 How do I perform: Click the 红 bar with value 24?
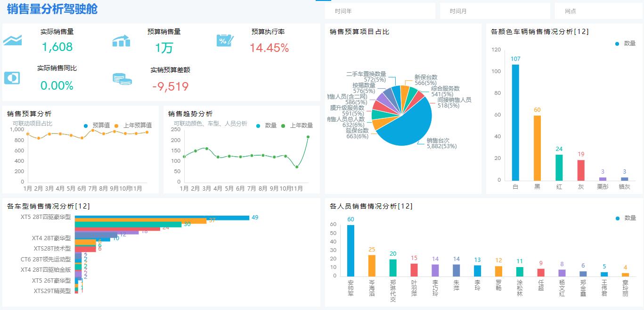559,168
